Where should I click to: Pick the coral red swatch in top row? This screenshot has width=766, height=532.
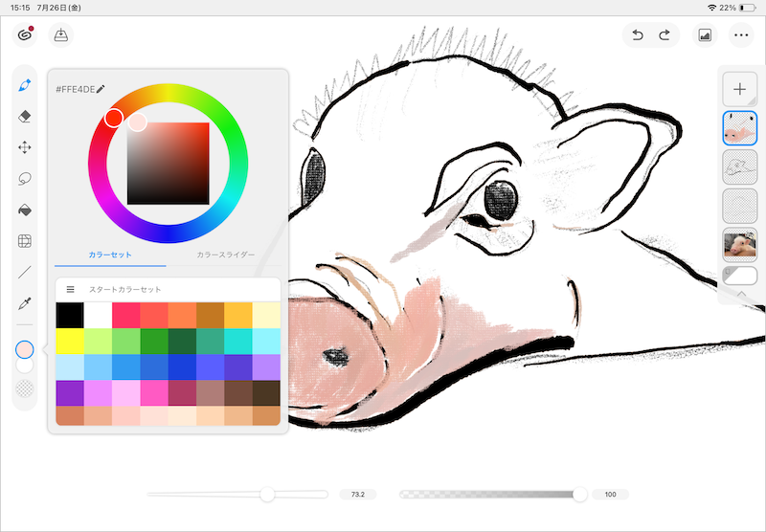pos(154,316)
